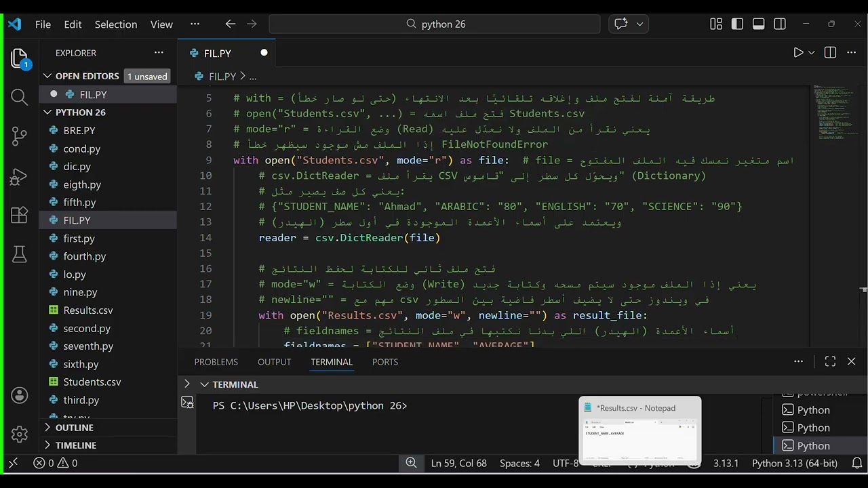Open the Manage gear menu
The image size is (868, 488).
(x=20, y=434)
